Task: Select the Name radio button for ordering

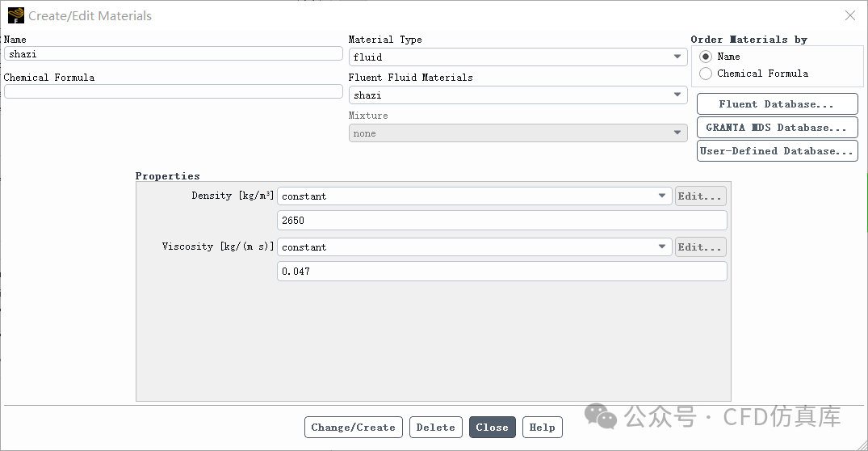Action: tap(705, 57)
